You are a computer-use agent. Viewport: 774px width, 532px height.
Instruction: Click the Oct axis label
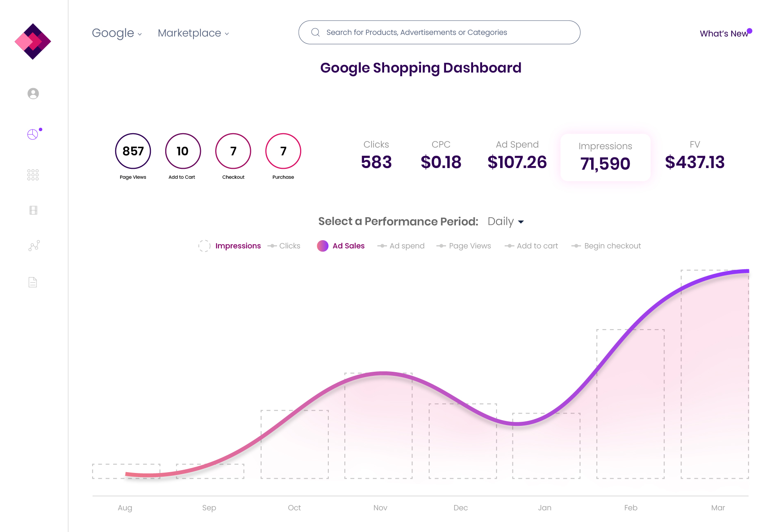coord(294,507)
